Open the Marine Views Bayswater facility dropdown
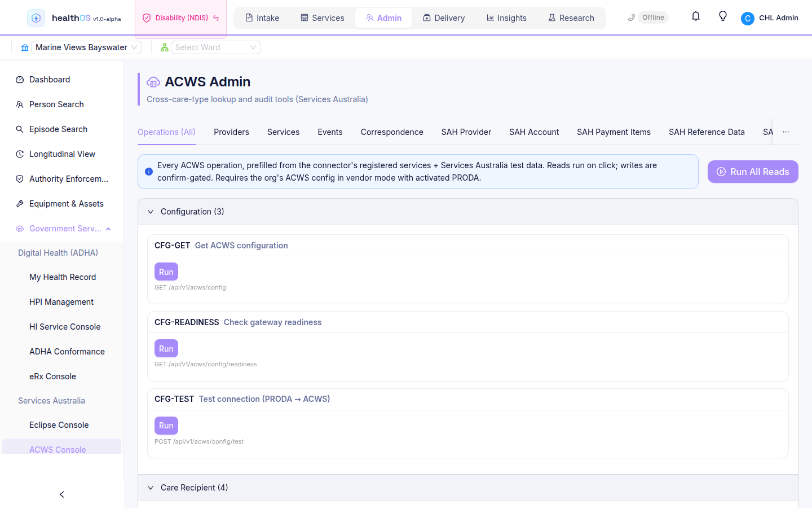The height and width of the screenshot is (508, 812). (86, 47)
